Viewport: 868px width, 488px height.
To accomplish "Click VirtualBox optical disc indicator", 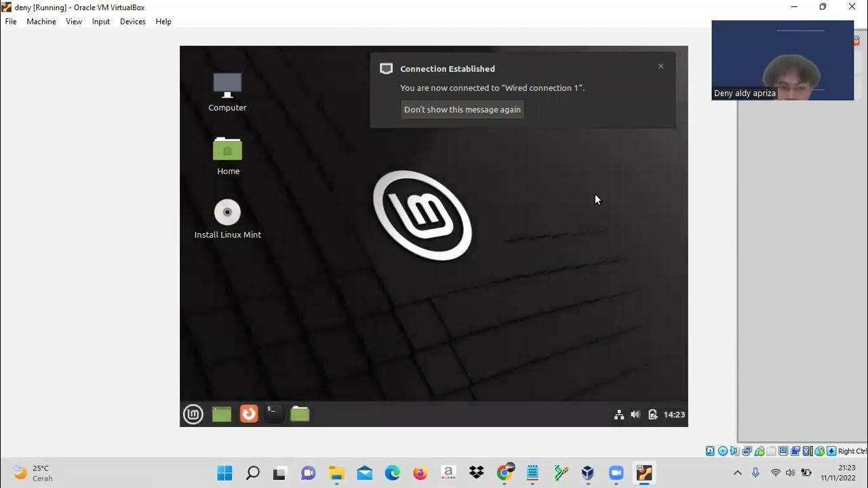I will [723, 451].
